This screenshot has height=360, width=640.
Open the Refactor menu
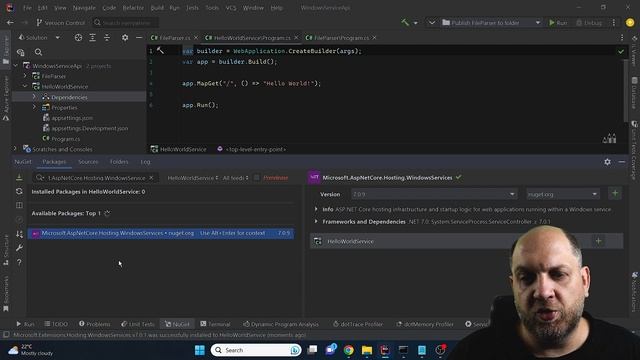pyautogui.click(x=133, y=8)
